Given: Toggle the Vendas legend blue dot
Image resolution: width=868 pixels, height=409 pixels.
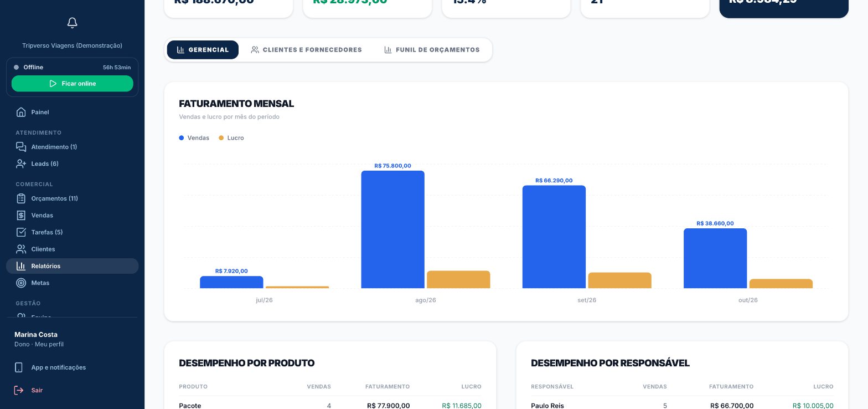Looking at the screenshot, I should point(182,138).
